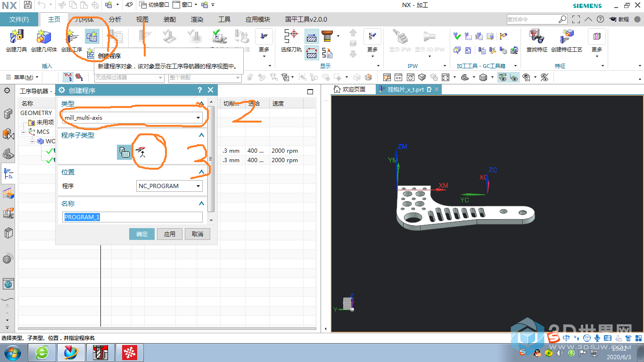Click the 创建工序 (Create Operation) icon

[x=72, y=37]
